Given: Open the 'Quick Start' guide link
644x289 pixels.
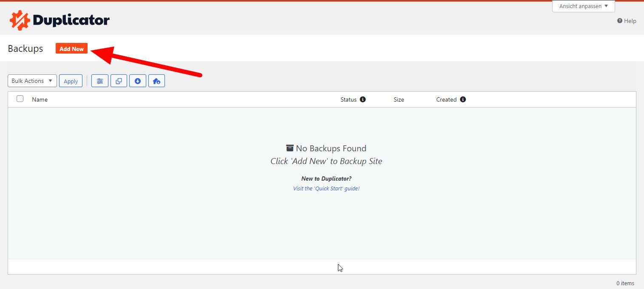Looking at the screenshot, I should pyautogui.click(x=326, y=188).
